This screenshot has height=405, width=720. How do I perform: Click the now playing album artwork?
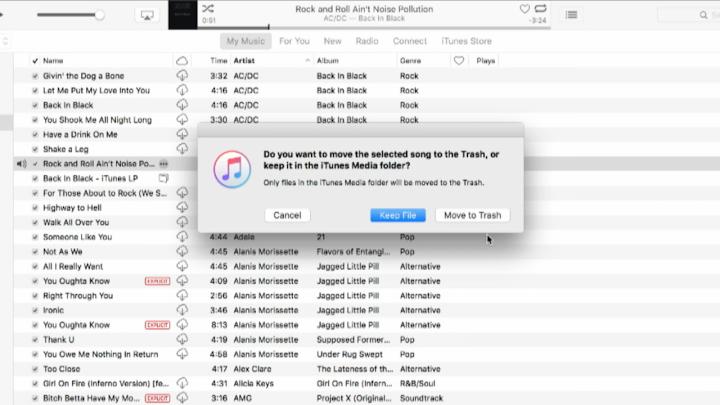tap(183, 15)
